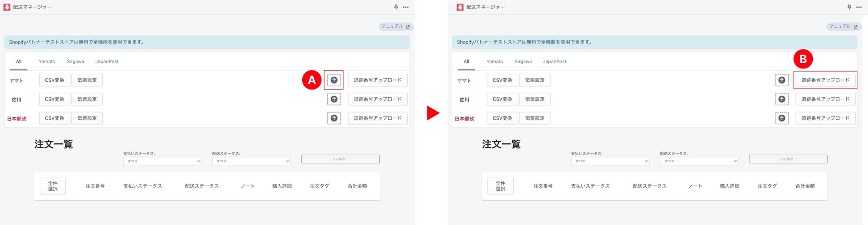Click 日本郵政 row 追跡番号アップロード button, left screenshot

pos(378,118)
